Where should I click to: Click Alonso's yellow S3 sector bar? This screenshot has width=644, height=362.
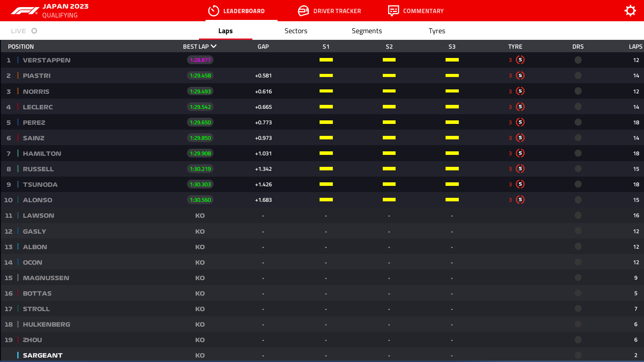pos(452,200)
